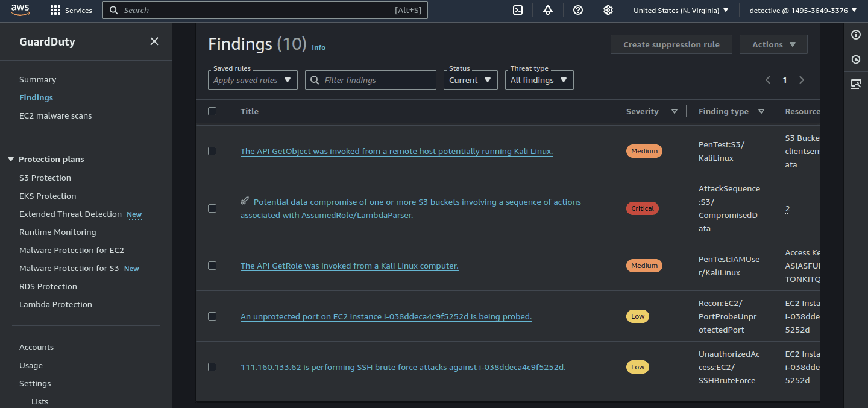Open Lambda Protection
This screenshot has height=408, width=868.
click(x=55, y=305)
